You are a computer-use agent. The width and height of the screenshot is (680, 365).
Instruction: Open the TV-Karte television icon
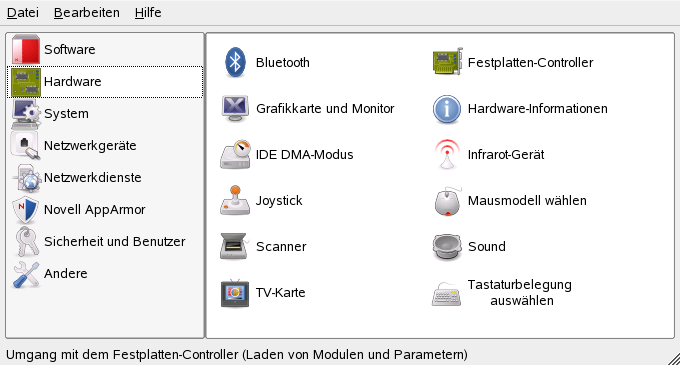(235, 293)
